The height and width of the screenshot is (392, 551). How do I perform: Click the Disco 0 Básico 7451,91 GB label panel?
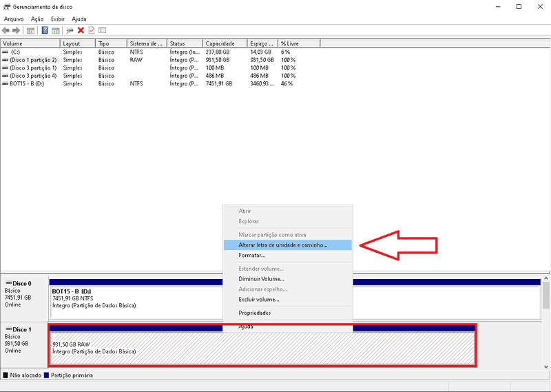coord(24,298)
